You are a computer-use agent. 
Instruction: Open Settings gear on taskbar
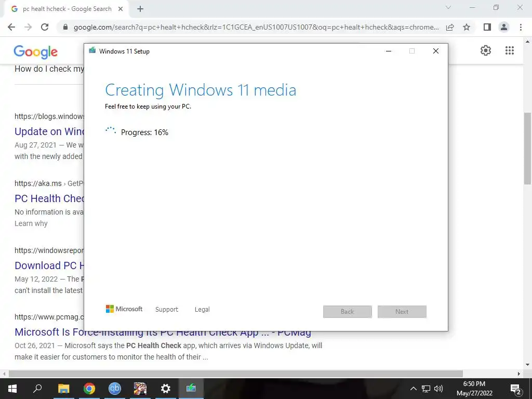click(x=166, y=389)
